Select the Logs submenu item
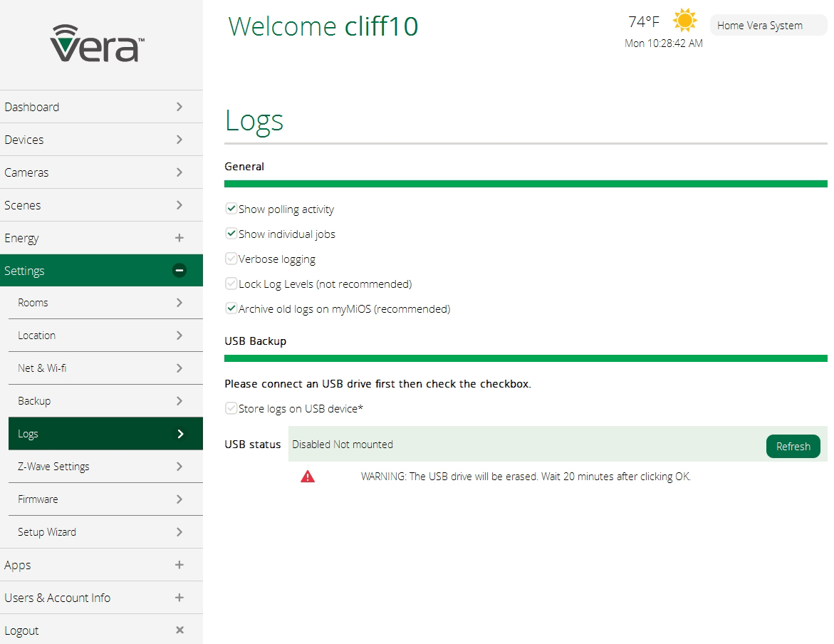 (x=105, y=434)
